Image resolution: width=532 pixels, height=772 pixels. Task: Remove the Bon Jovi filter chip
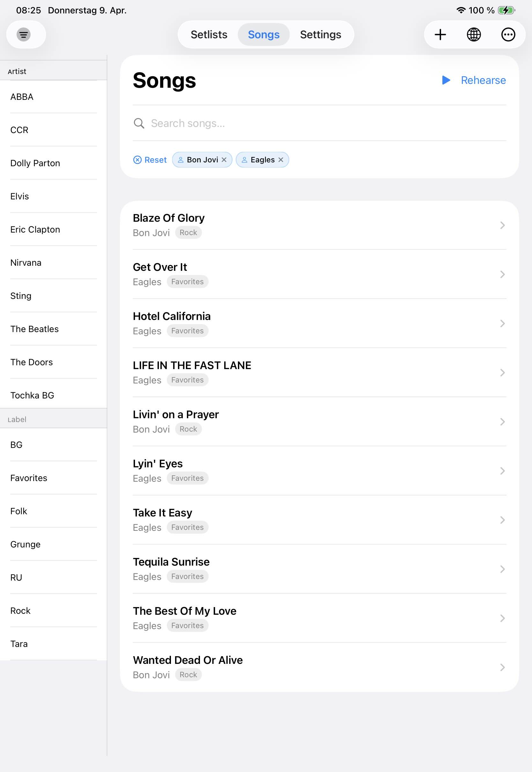224,160
